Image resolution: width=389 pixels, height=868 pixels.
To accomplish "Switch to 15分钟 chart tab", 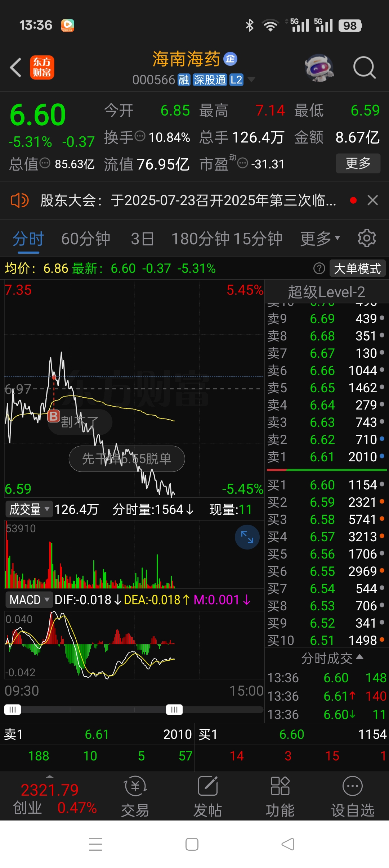I will (x=258, y=239).
